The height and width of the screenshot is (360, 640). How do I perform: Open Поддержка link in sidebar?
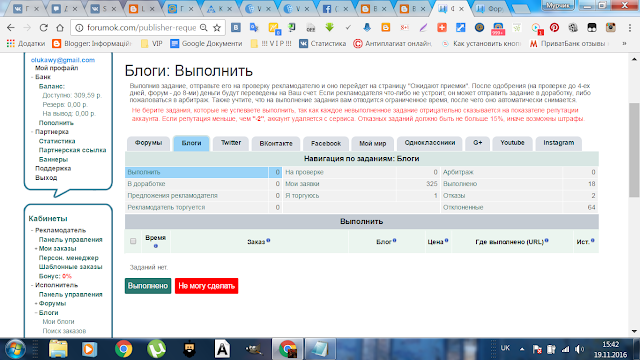53,169
